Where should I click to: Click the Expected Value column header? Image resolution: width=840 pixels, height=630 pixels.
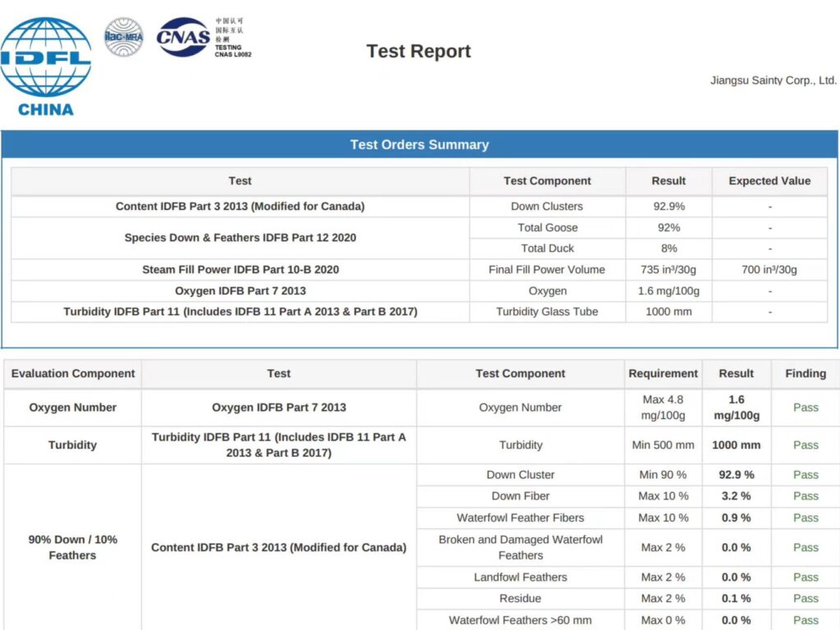[x=769, y=181]
